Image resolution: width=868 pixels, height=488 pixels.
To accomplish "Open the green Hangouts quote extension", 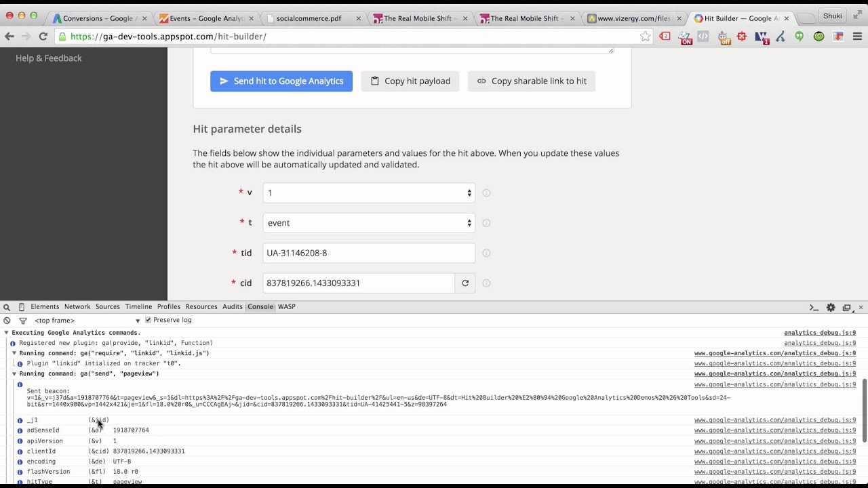I will (x=800, y=37).
